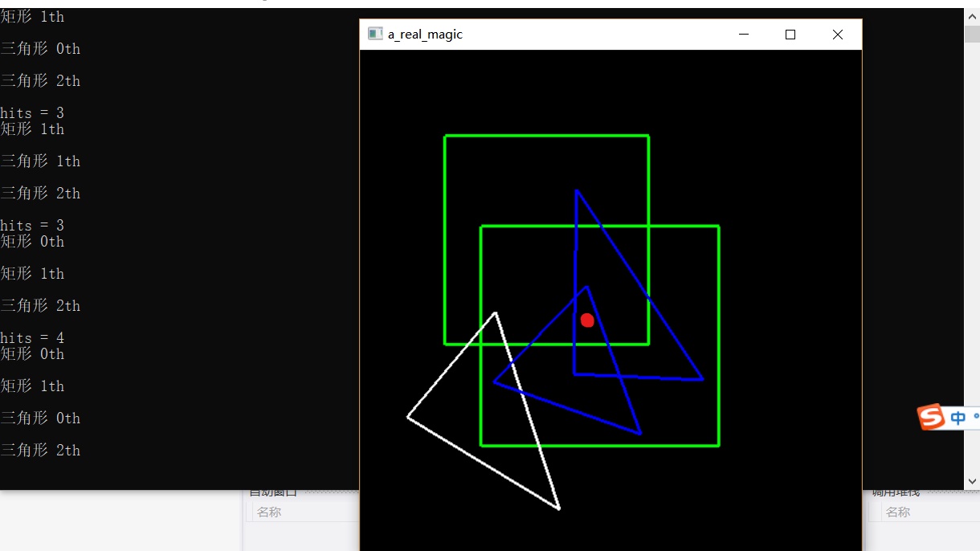The width and height of the screenshot is (980, 551).
Task: Click the vertical scrollbar track on the right
Action: click(x=972, y=241)
